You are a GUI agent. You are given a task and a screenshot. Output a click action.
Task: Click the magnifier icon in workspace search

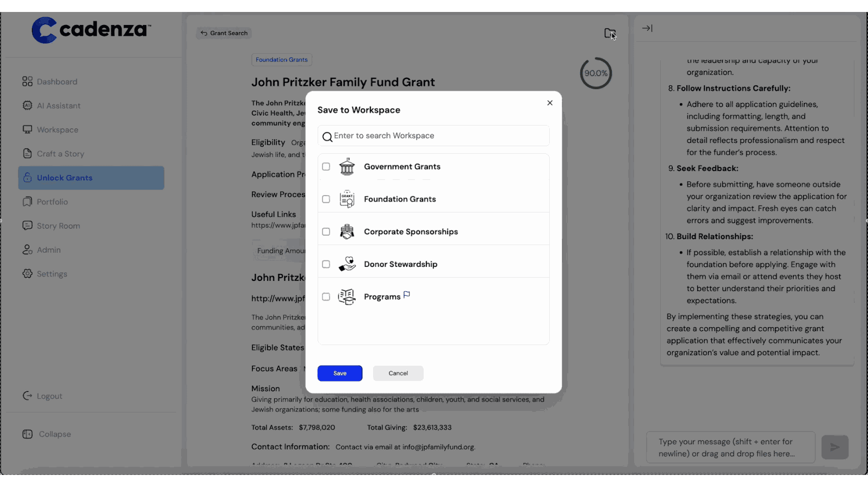327,137
